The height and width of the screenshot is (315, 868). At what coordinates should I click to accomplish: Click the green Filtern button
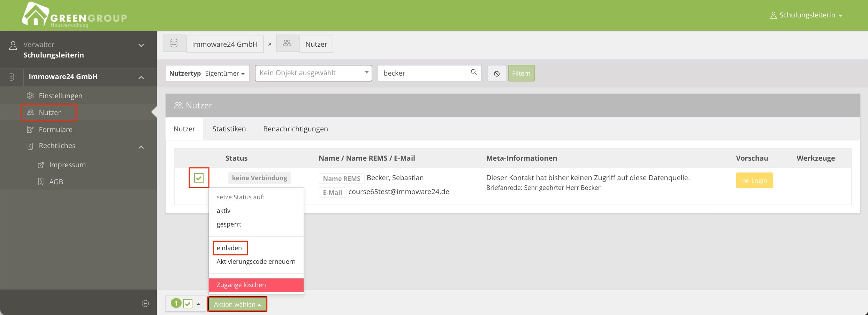pos(521,74)
